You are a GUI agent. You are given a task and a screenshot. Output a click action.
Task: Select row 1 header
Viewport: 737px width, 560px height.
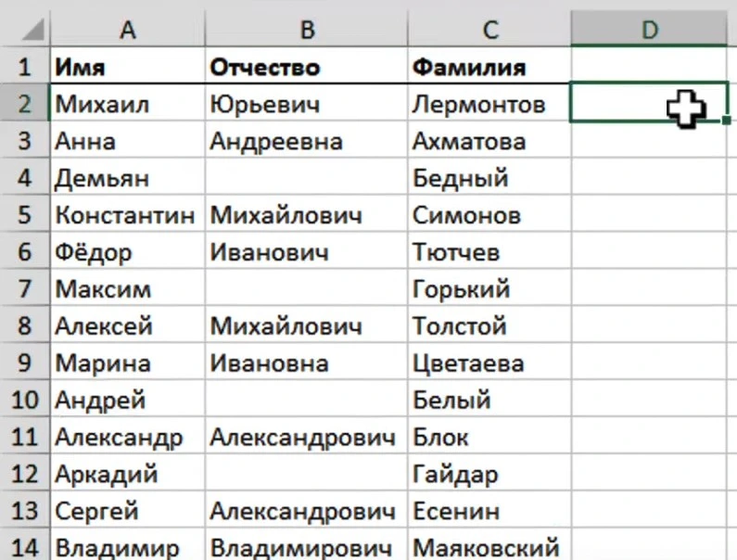click(24, 67)
